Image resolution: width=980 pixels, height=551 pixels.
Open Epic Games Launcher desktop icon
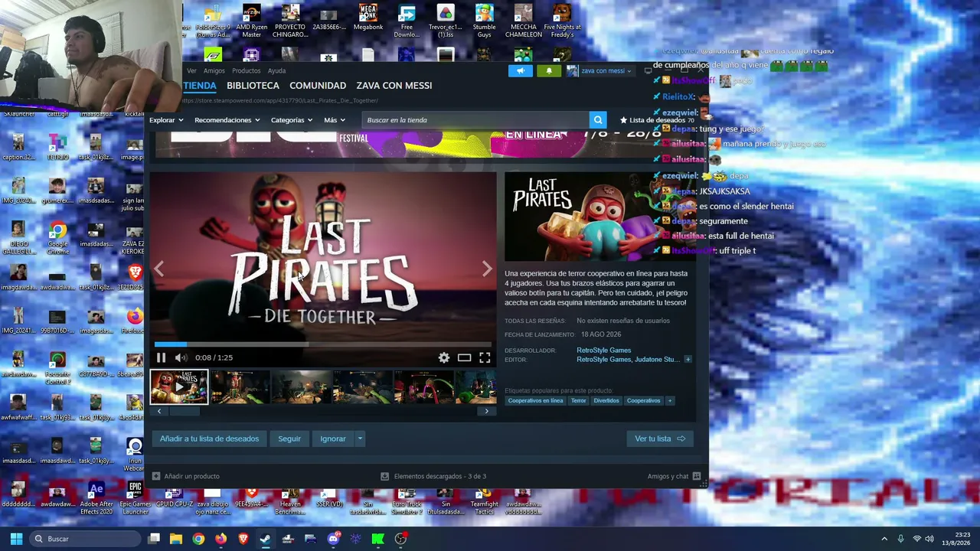pos(136,497)
